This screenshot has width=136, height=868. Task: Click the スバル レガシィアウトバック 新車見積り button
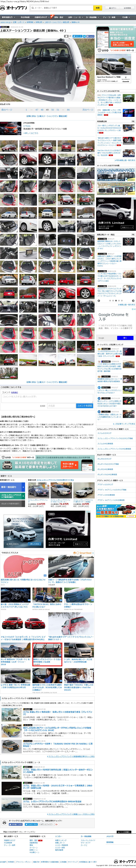tap(12, 496)
